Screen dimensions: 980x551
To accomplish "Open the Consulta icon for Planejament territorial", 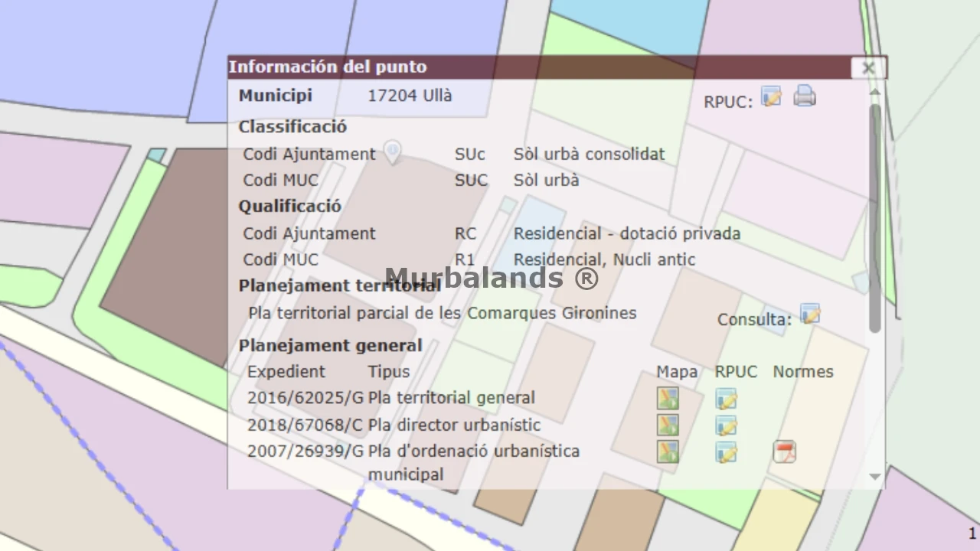I will [810, 314].
